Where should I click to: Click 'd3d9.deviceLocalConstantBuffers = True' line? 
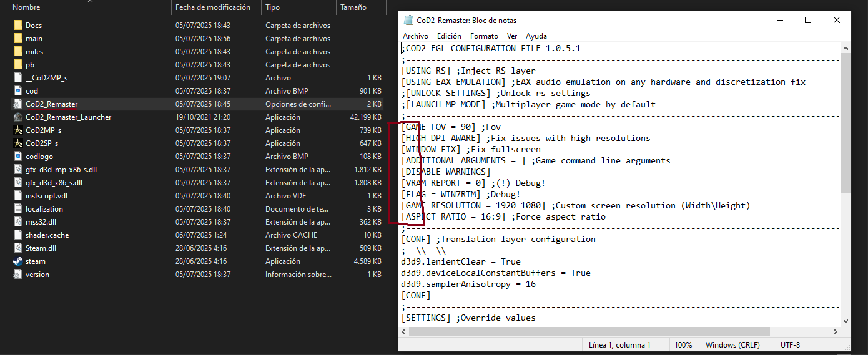[x=496, y=273]
